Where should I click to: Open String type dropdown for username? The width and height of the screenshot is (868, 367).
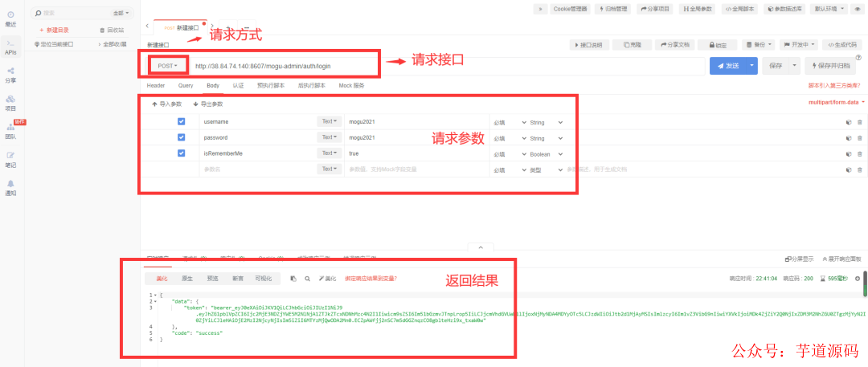click(x=546, y=122)
